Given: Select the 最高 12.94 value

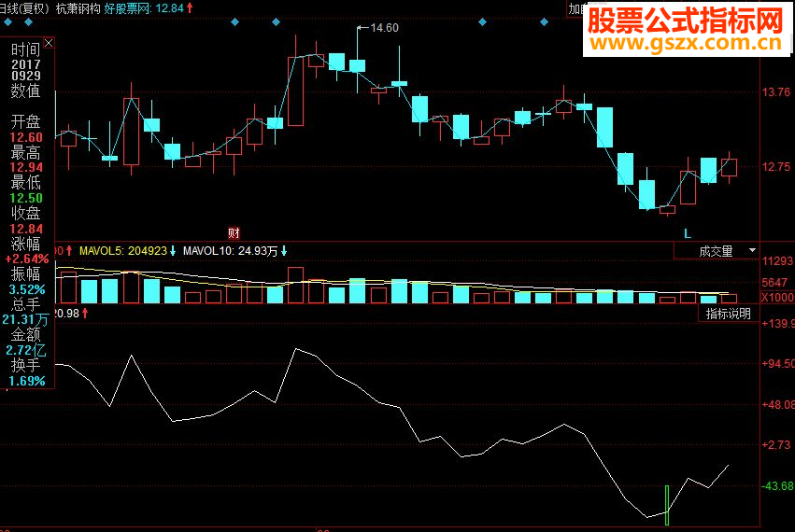Looking at the screenshot, I should click(26, 168).
